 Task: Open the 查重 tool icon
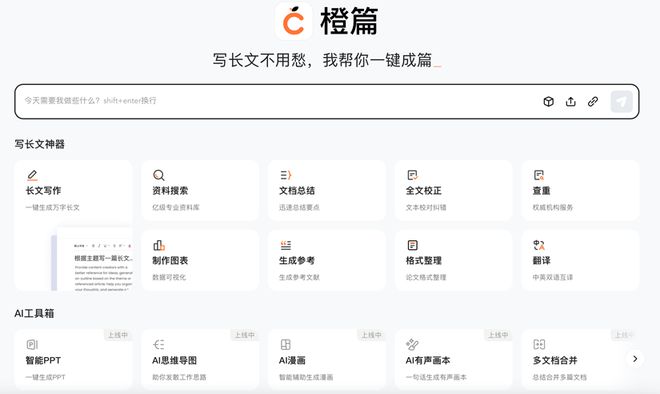pyautogui.click(x=539, y=175)
